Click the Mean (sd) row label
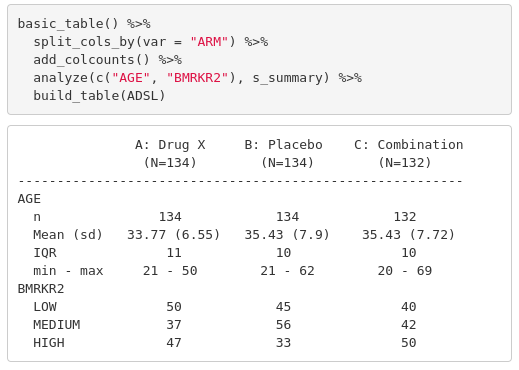 [x=68, y=235]
